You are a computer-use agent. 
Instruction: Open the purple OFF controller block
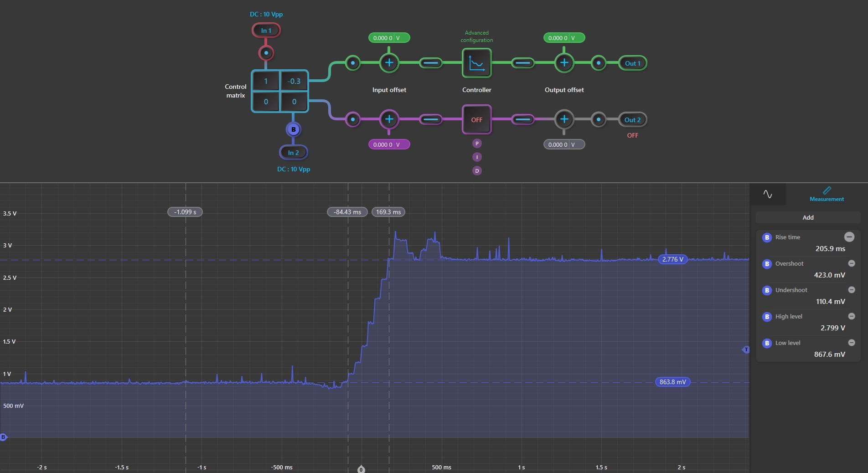(477, 120)
